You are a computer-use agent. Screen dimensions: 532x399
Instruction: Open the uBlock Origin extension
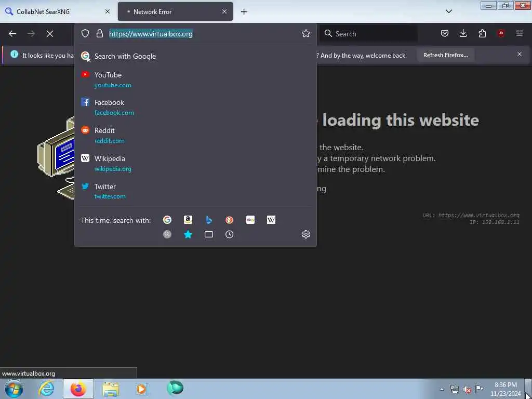click(x=501, y=33)
